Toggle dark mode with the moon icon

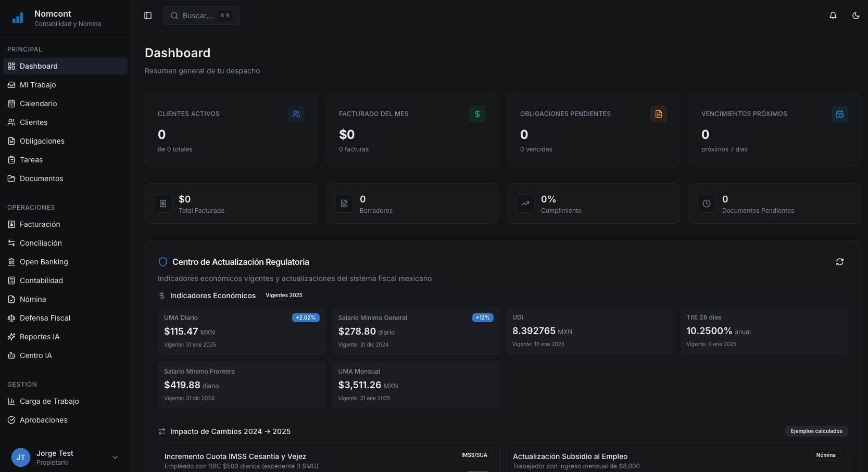click(856, 16)
